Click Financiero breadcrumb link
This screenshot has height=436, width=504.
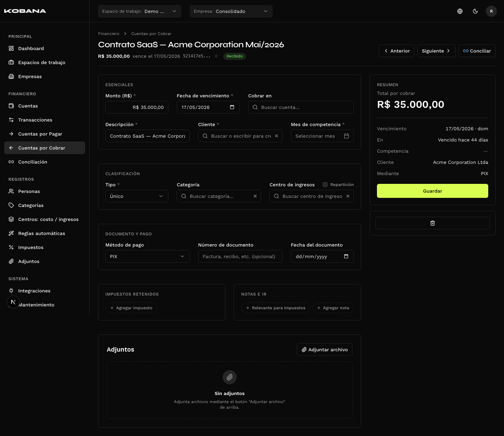coord(108,34)
